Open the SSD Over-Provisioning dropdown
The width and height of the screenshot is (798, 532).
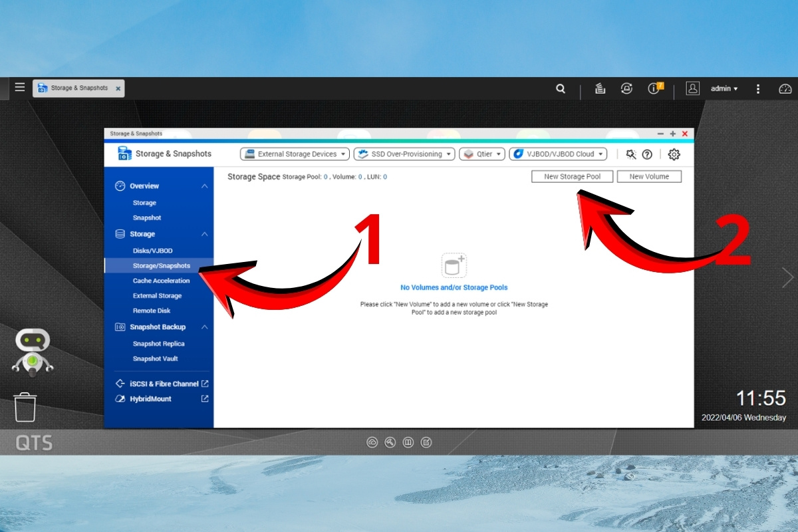click(x=404, y=154)
